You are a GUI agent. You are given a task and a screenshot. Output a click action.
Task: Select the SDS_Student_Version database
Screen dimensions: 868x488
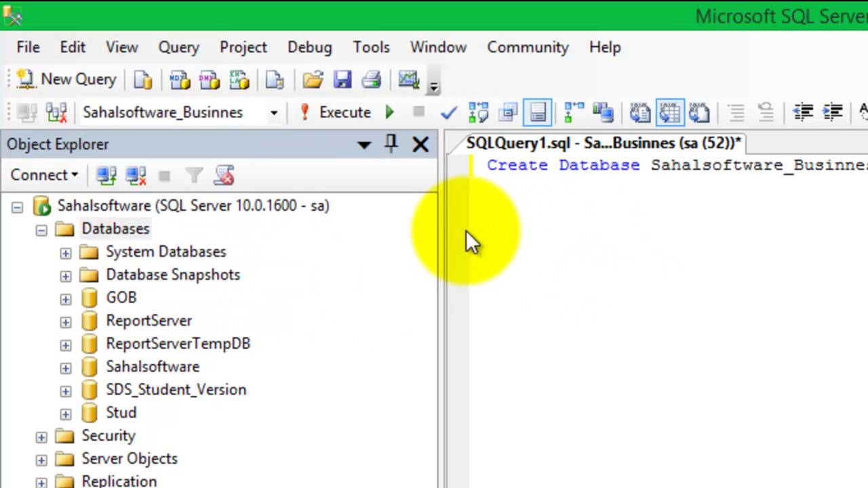click(x=176, y=390)
